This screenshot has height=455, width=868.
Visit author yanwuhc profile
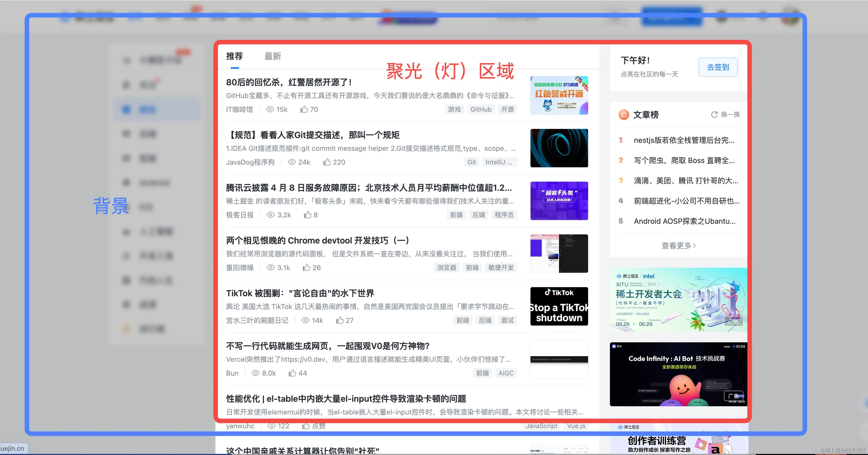(x=240, y=426)
